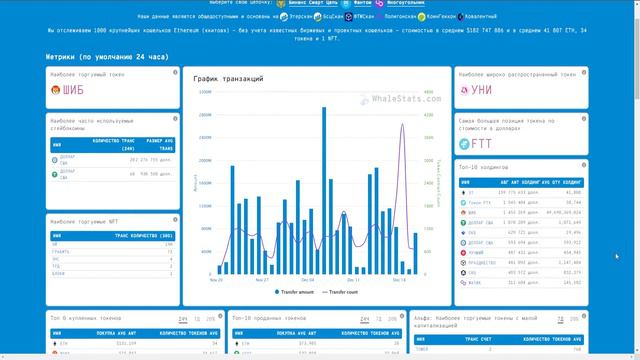Select 24ч tab in bought tokens card
Screen dimensions: 640x360
point(183,319)
